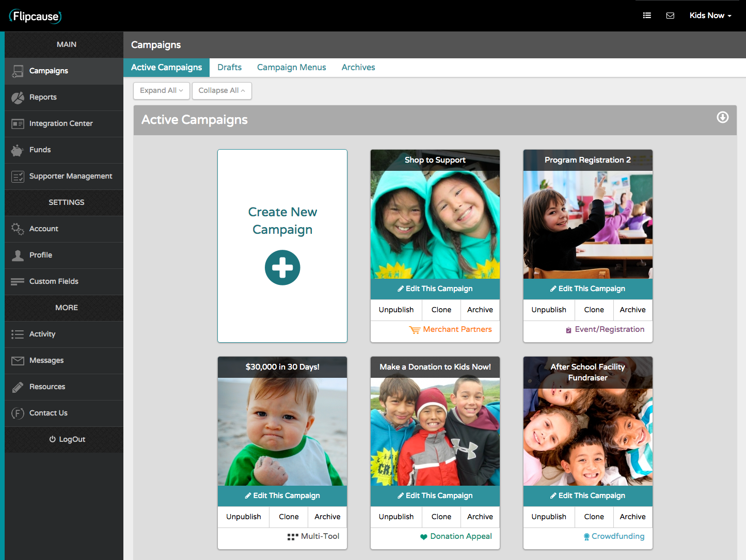Open the Kids Now account dropdown

[x=710, y=15]
